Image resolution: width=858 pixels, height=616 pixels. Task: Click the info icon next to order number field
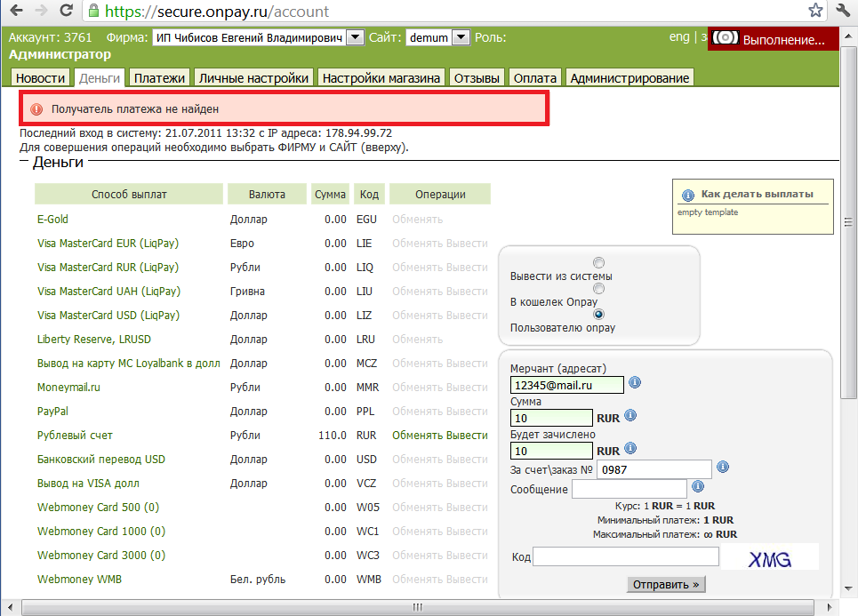tap(723, 468)
